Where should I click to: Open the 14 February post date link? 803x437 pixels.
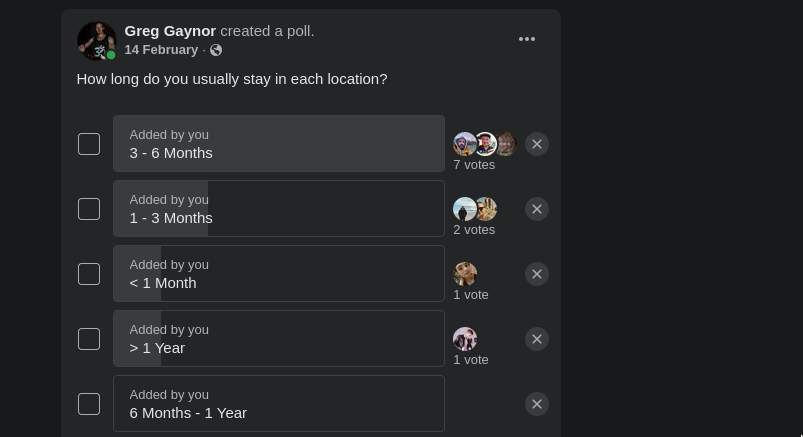pos(161,50)
